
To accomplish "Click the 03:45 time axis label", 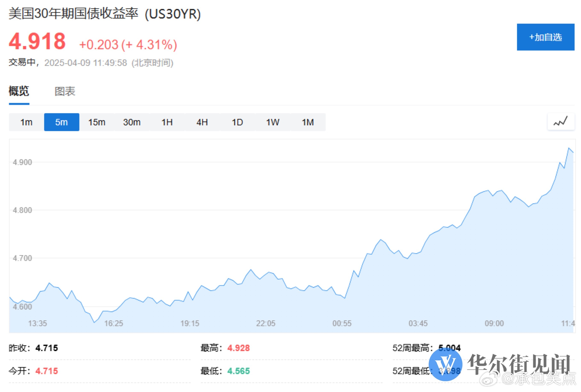I will click(x=418, y=323).
